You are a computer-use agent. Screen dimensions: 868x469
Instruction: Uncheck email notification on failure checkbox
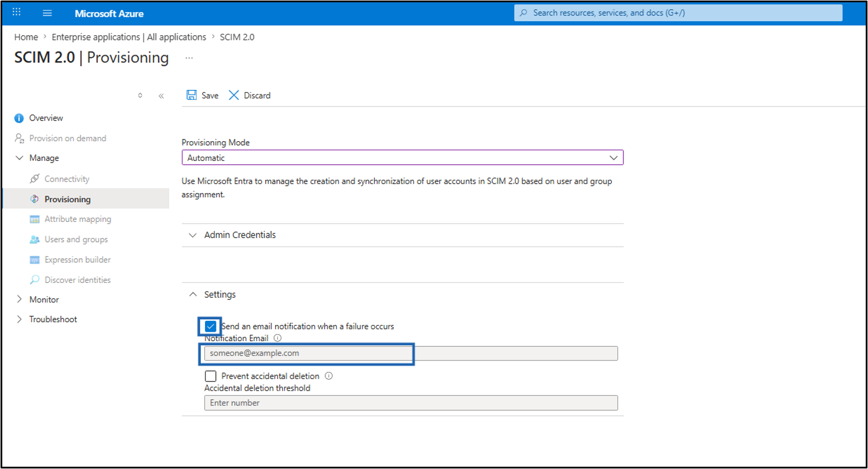210,326
